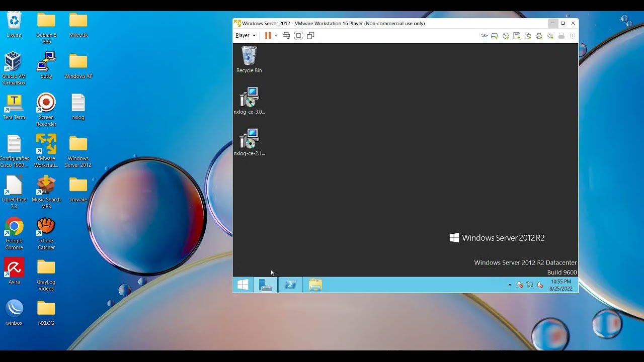The width and height of the screenshot is (644, 362).
Task: Open the Windows Server Start button
Action: pyautogui.click(x=243, y=285)
